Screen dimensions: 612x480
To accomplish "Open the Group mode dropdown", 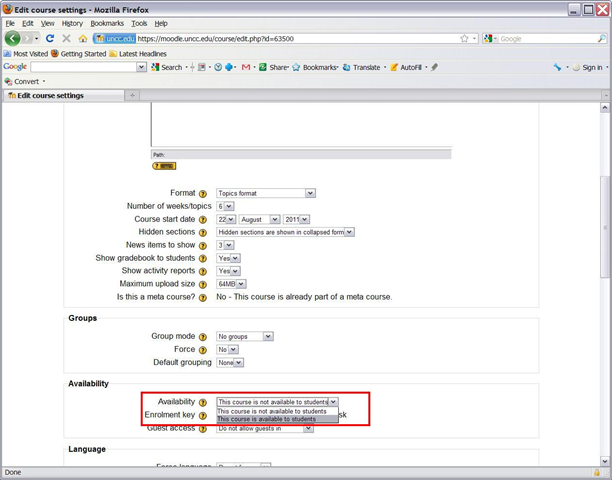I will (x=245, y=337).
